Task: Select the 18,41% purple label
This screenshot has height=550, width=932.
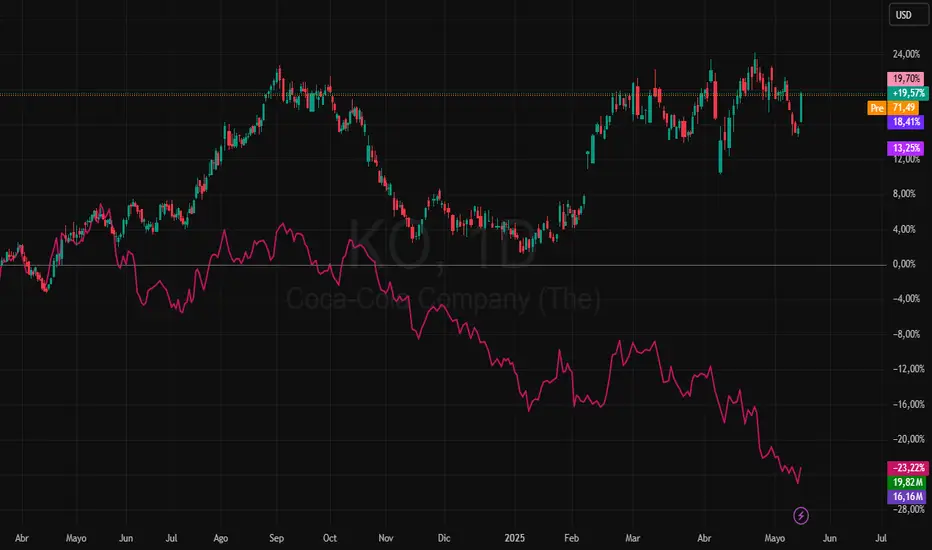Action: pos(906,122)
